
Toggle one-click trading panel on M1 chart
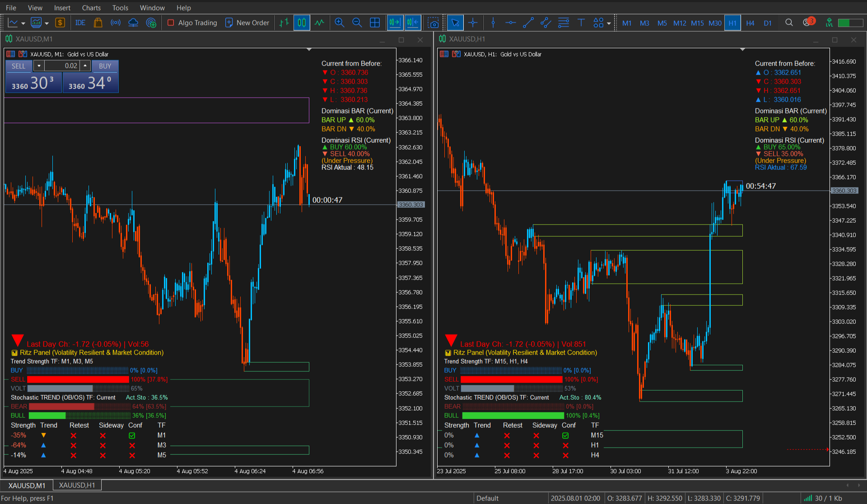point(10,54)
